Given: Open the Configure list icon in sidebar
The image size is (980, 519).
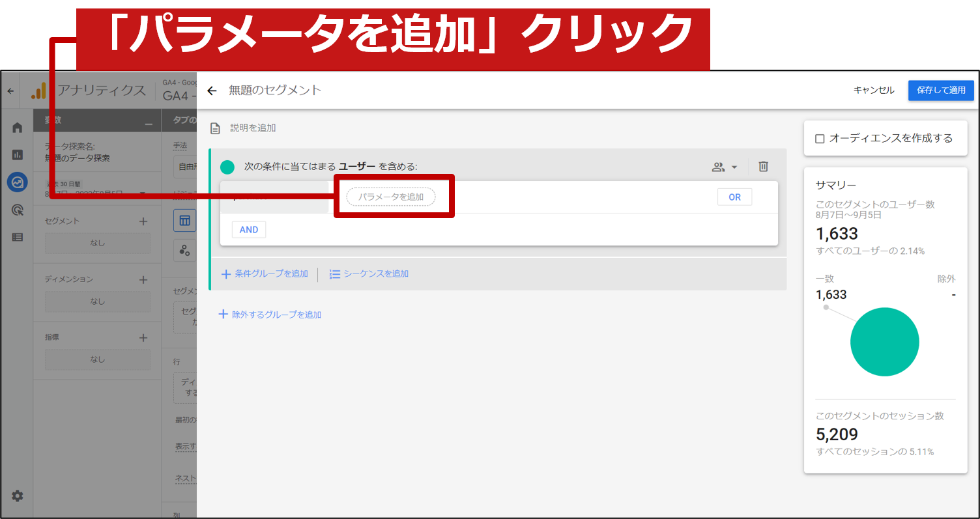Looking at the screenshot, I should coord(18,237).
